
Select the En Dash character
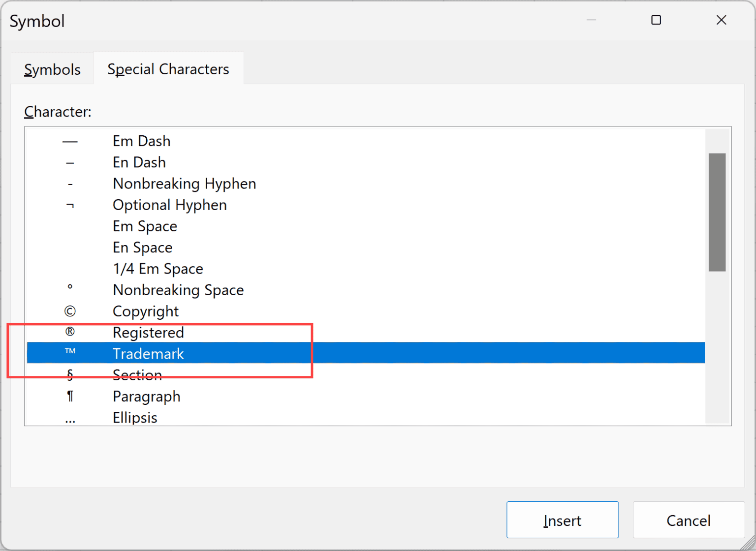tap(139, 162)
